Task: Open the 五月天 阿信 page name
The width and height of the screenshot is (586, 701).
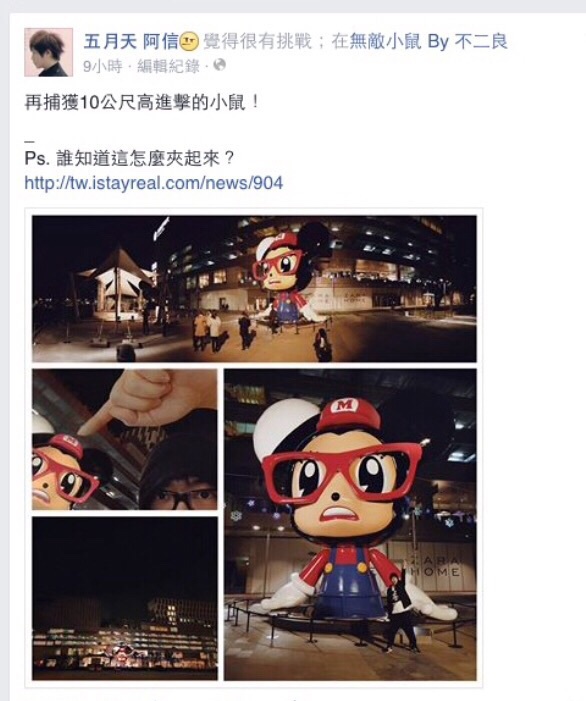Action: [131, 42]
